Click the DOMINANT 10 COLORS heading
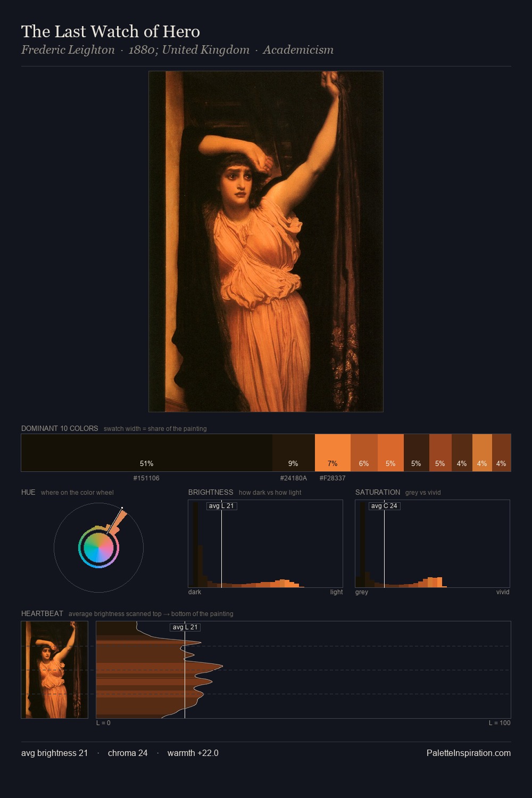The image size is (532, 798). coord(60,428)
